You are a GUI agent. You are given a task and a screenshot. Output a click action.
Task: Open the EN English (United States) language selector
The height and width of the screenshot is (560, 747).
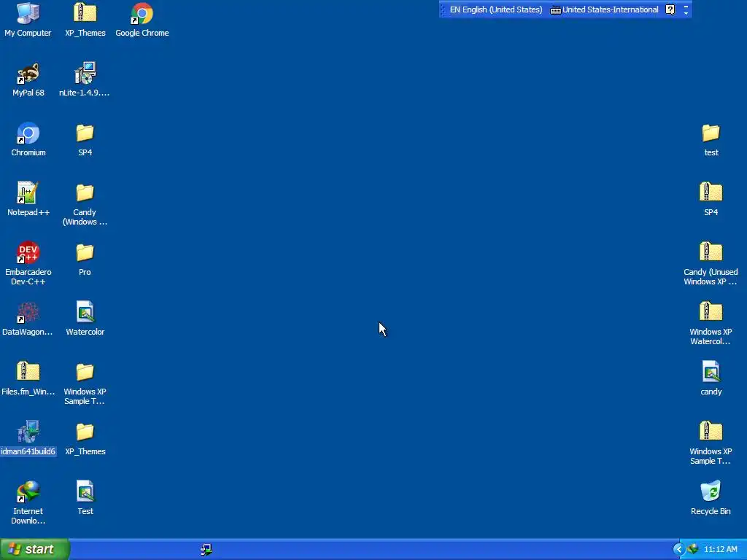click(495, 9)
